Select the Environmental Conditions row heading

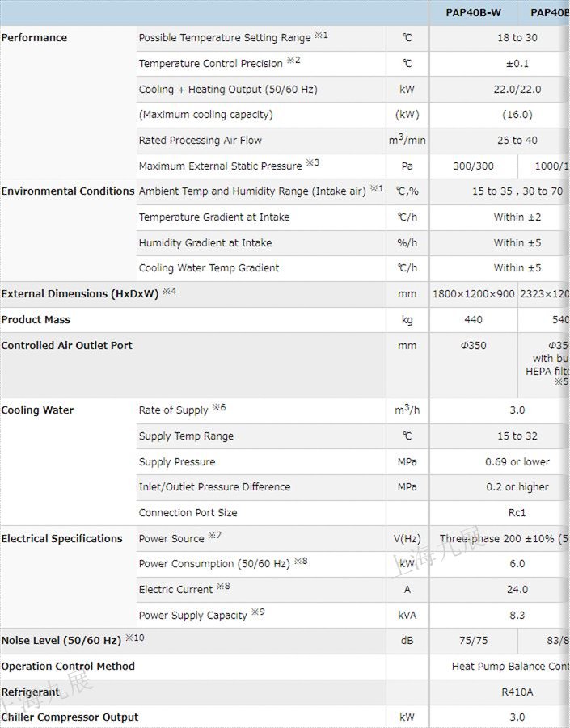(x=68, y=191)
